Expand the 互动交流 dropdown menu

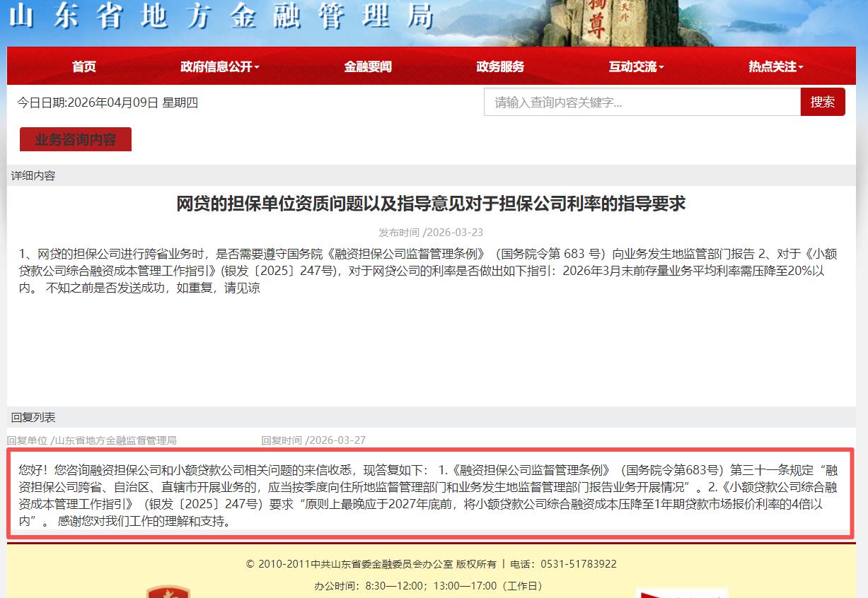[x=636, y=66]
